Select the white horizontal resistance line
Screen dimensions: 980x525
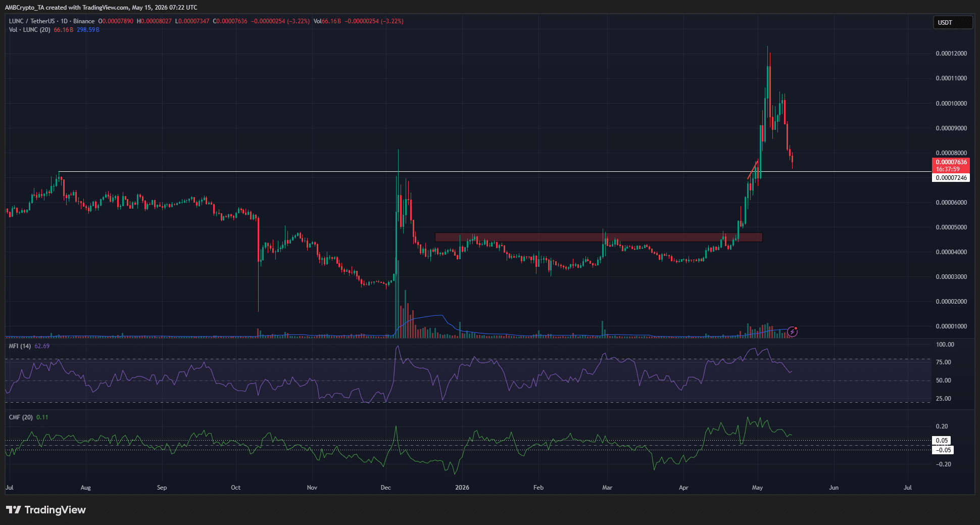click(x=495, y=172)
